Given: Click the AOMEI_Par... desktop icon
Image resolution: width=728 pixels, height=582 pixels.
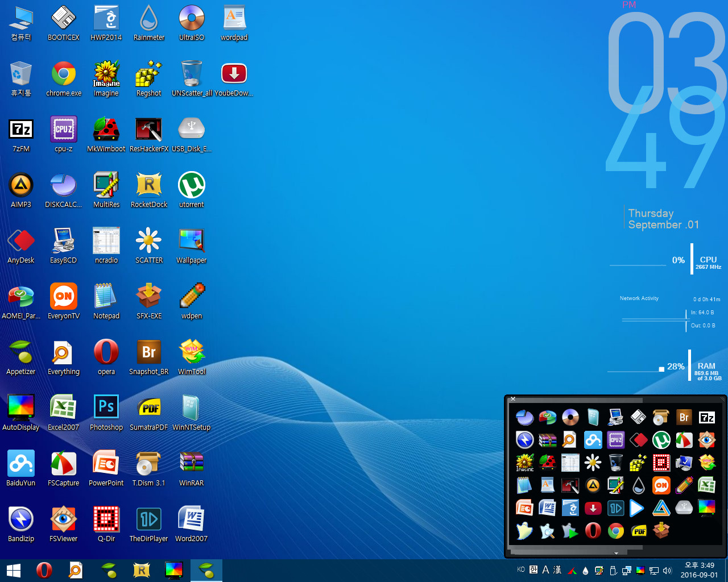Looking at the screenshot, I should 21,302.
